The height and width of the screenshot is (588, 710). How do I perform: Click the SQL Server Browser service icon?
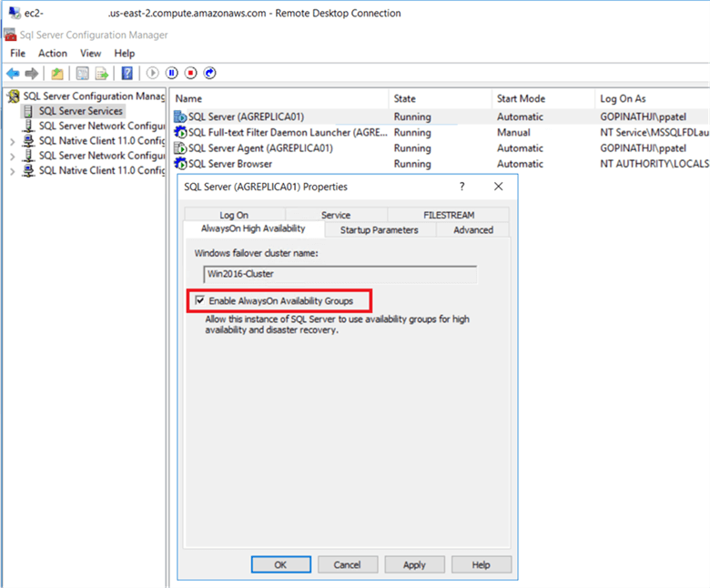coord(180,164)
